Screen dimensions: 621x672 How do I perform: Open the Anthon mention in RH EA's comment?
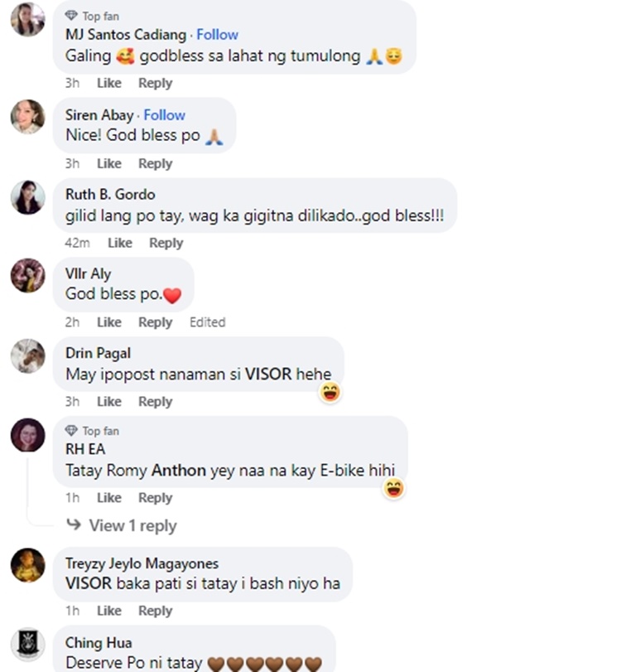178,471
